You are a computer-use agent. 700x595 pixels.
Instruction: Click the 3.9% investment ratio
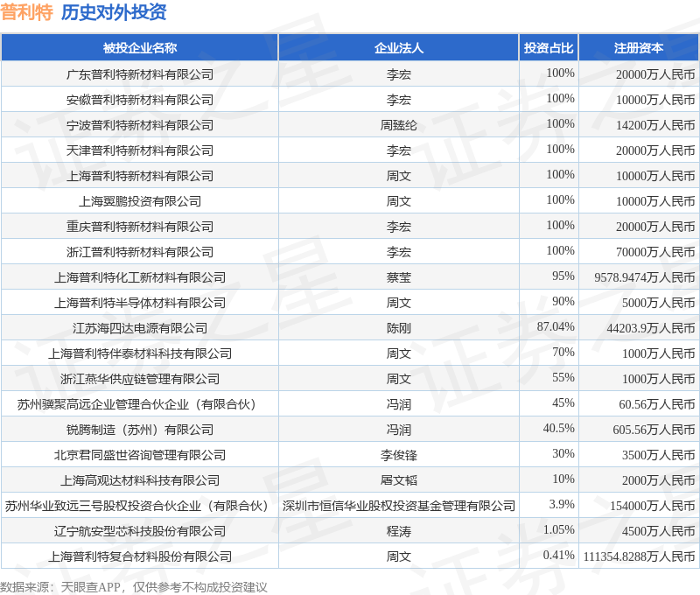click(x=562, y=504)
